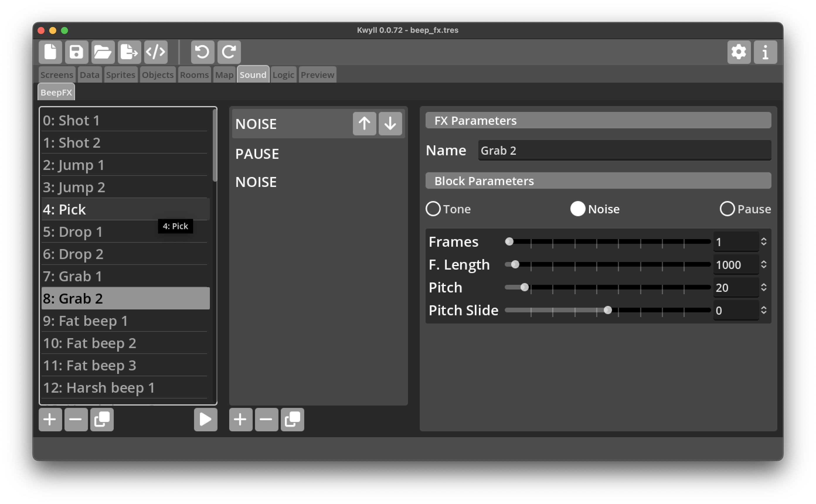Play the selected sound effect

[x=205, y=419]
